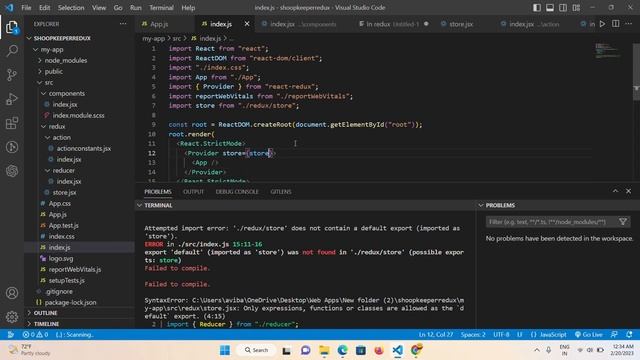Open the Manage gear in activity bar
Screen dimensions: 640x360
[12, 316]
